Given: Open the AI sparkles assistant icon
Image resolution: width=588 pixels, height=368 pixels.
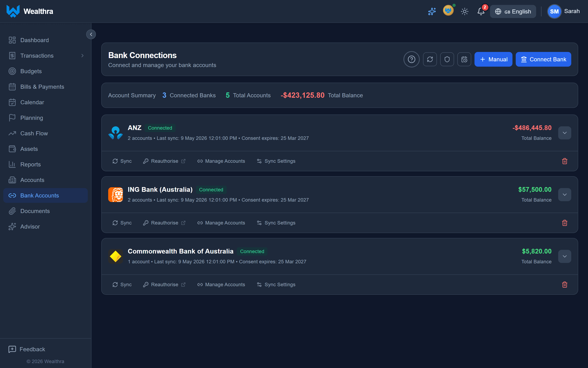Looking at the screenshot, I should 432,11.
